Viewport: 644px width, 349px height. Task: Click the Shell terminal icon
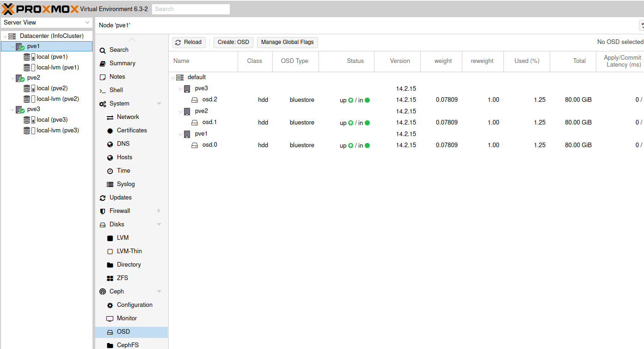(103, 90)
